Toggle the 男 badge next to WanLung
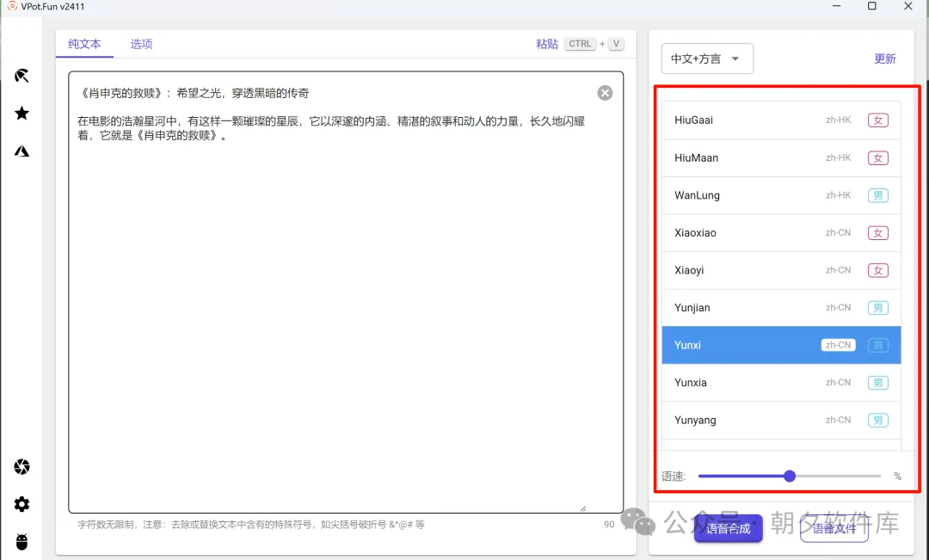Image resolution: width=929 pixels, height=560 pixels. pos(877,194)
